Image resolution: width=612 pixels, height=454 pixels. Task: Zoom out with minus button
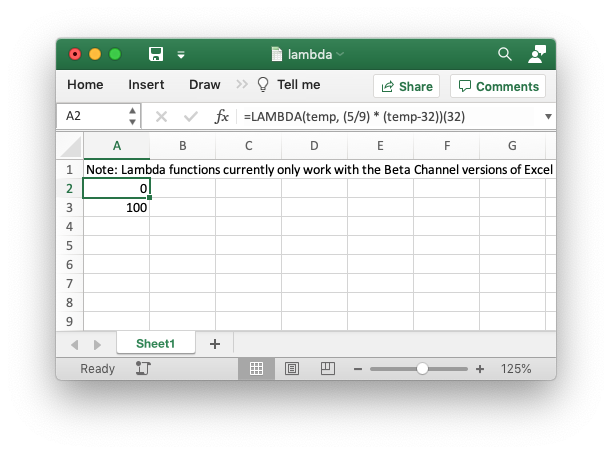358,369
